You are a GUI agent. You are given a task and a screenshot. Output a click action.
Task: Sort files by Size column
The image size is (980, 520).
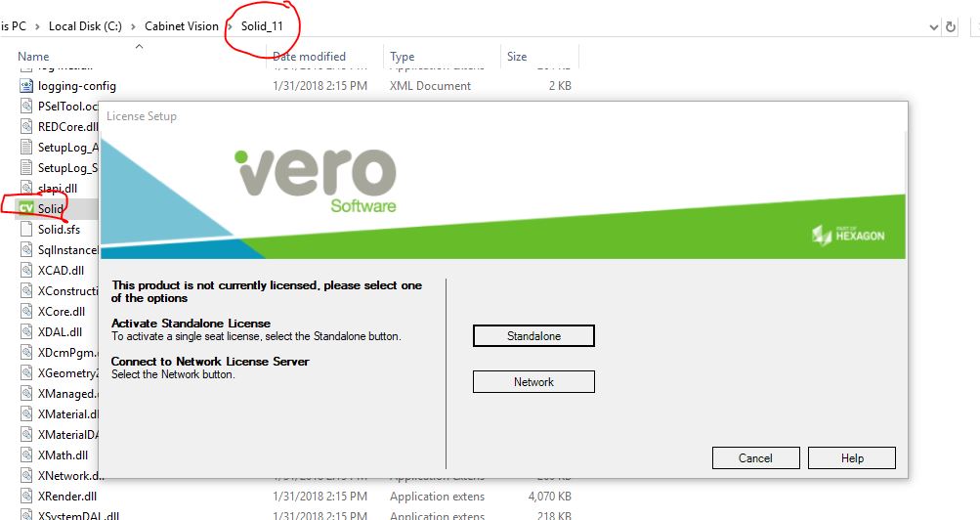(x=517, y=57)
